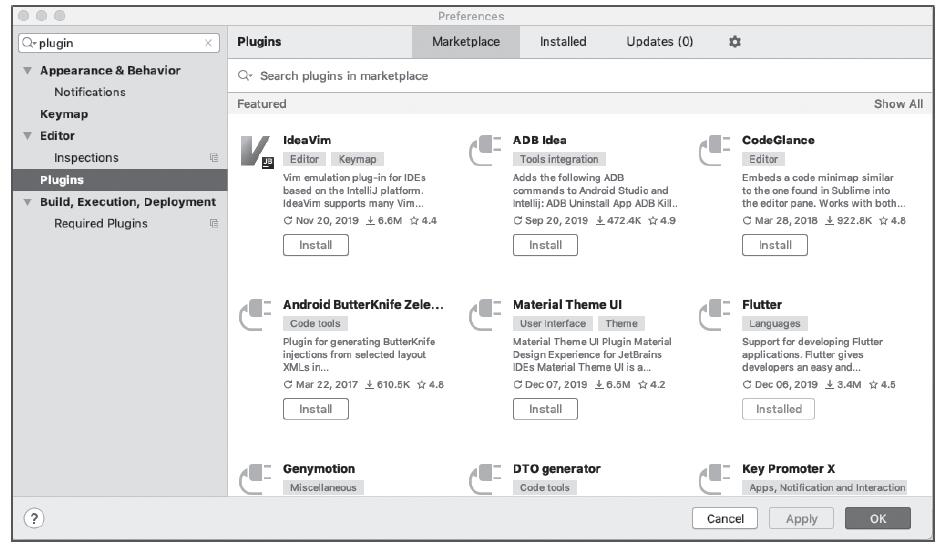The width and height of the screenshot is (943, 547).
Task: Switch to the Updates (0) tab
Action: tap(659, 42)
